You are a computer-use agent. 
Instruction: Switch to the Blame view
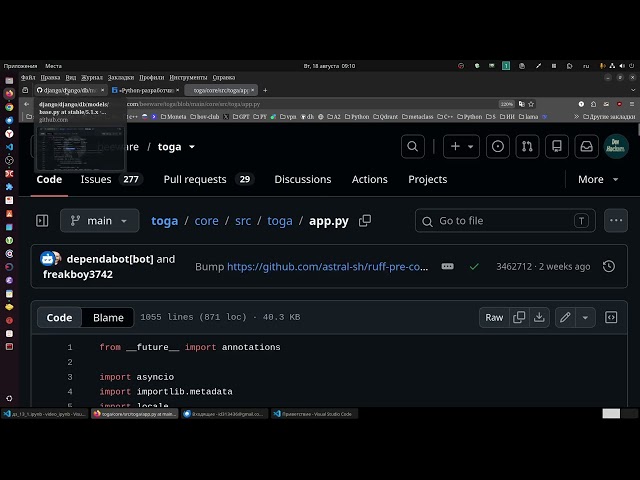tap(108, 318)
